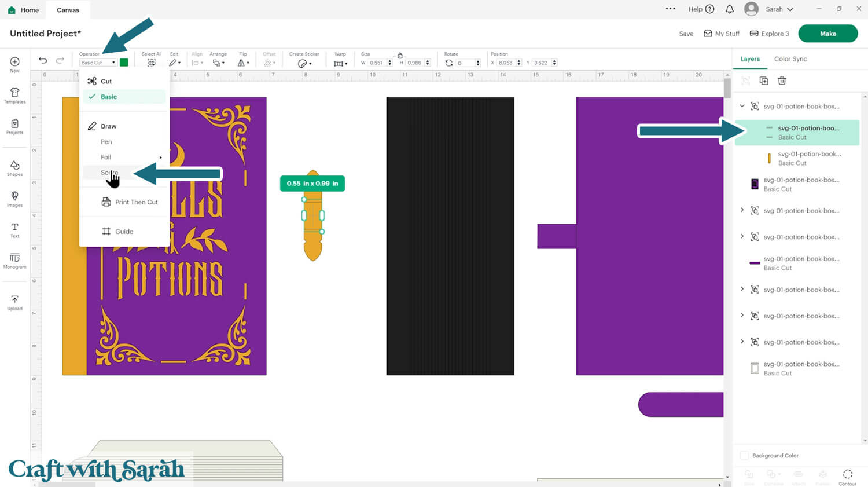Select the Basic cut option
The width and height of the screenshot is (868, 487).
[x=109, y=97]
